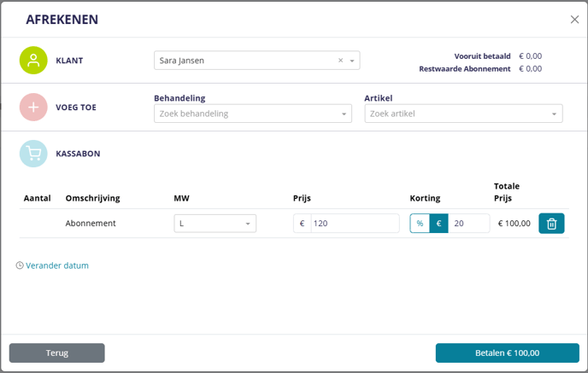
Task: Click the clock icon beside Verander datum
Action: 20,265
